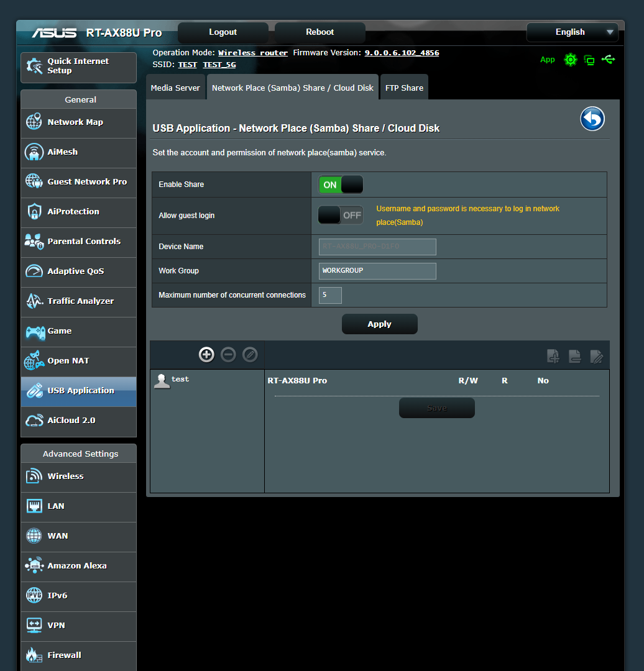Screen dimensions: 644x671
Task: Click the green network devices status icon
Action: point(589,60)
